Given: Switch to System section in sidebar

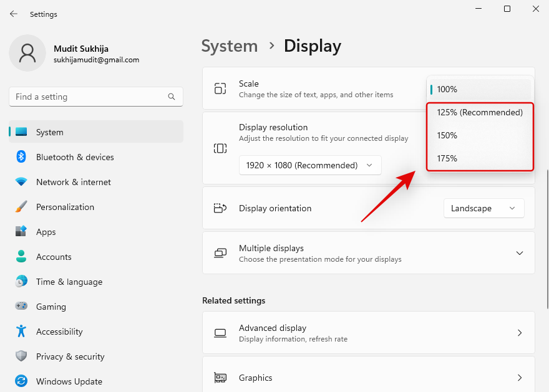Looking at the screenshot, I should [50, 132].
